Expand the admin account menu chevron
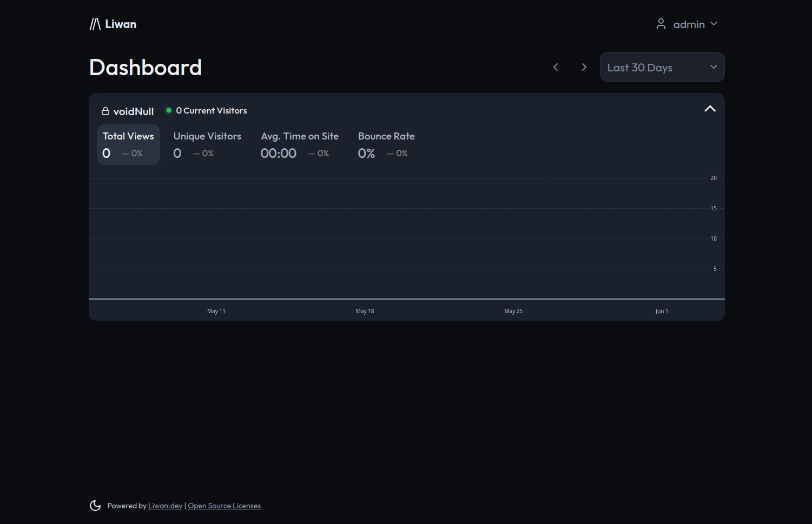The width and height of the screenshot is (812, 524). [x=714, y=24]
